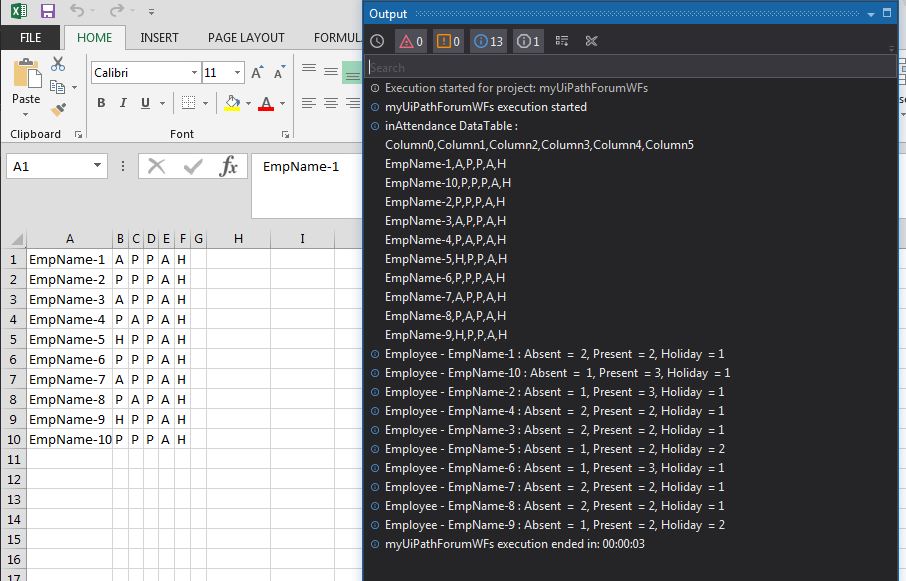Open the Name Box dropdown arrow
Screen dimensions: 906x581
(98, 166)
